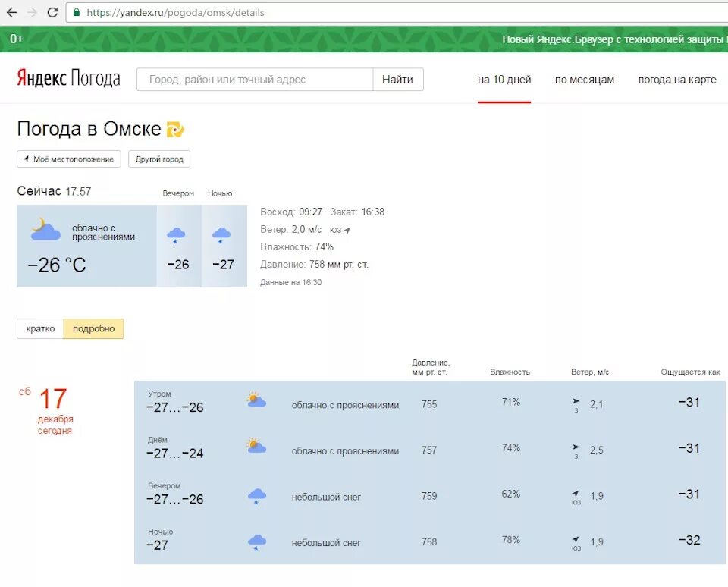Click the Вечером −27…−26 temperature
Image resolution: width=728 pixels, height=587 pixels.
pyautogui.click(x=174, y=499)
